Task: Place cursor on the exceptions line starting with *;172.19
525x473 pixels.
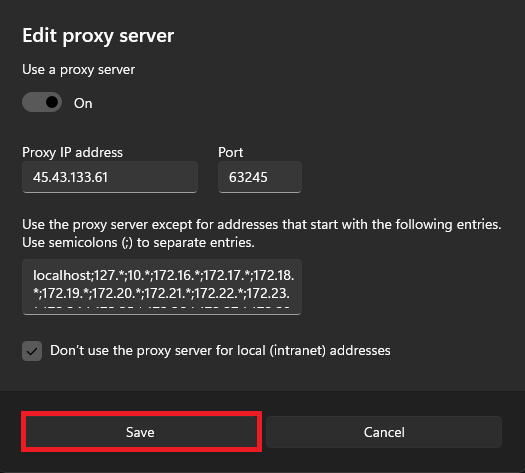Action: click(161, 293)
